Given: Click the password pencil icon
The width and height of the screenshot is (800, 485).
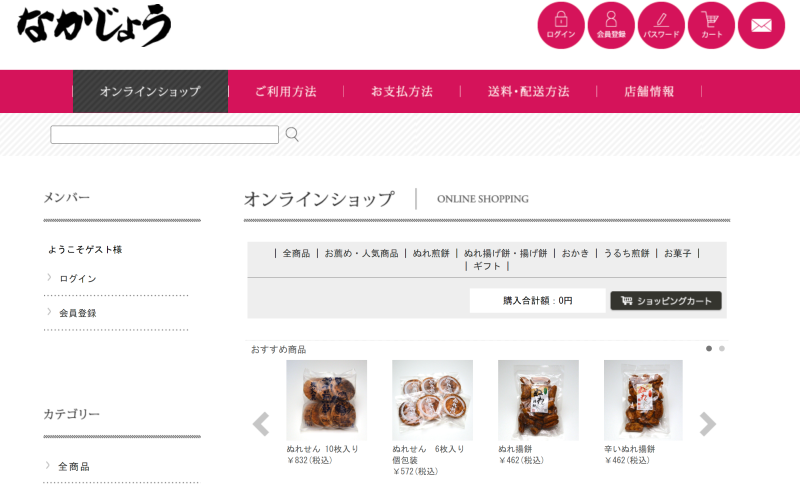Looking at the screenshot, I should [661, 25].
